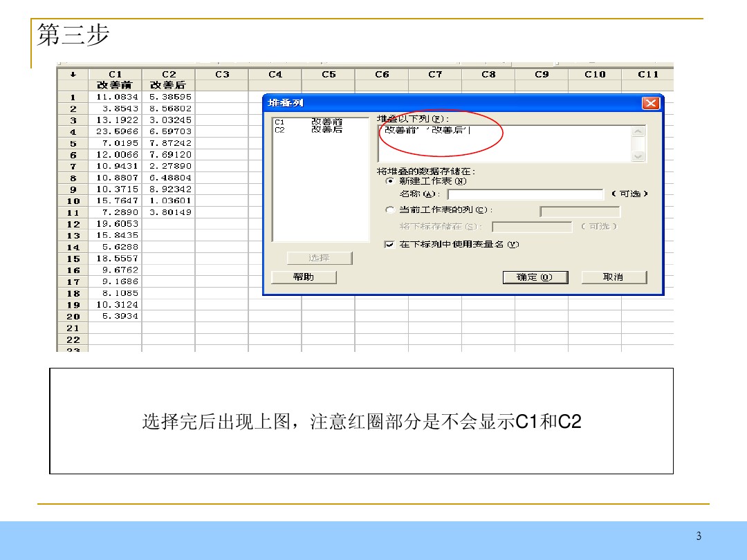Click the 确定 button
Viewport: 747px width, 560px height.
[x=536, y=277]
